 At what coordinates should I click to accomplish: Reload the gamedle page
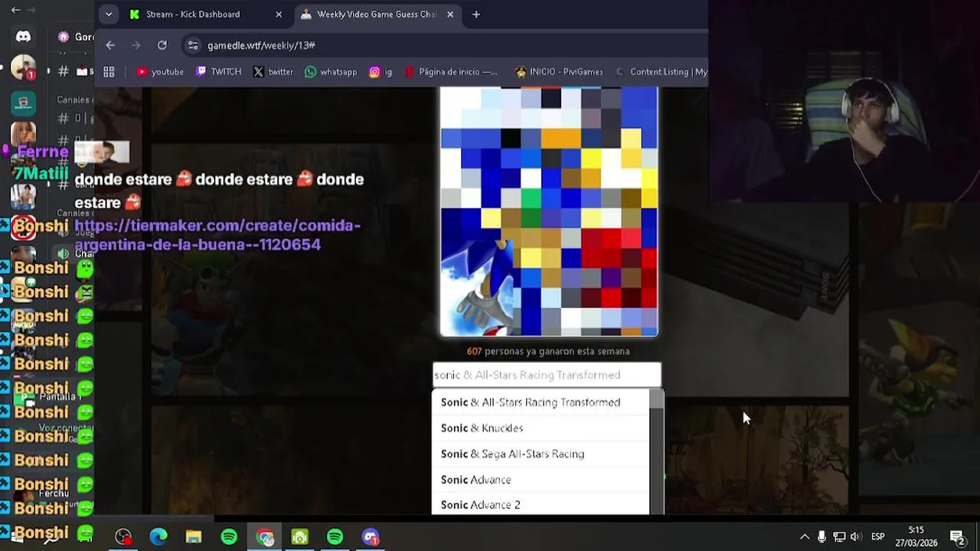click(x=162, y=45)
